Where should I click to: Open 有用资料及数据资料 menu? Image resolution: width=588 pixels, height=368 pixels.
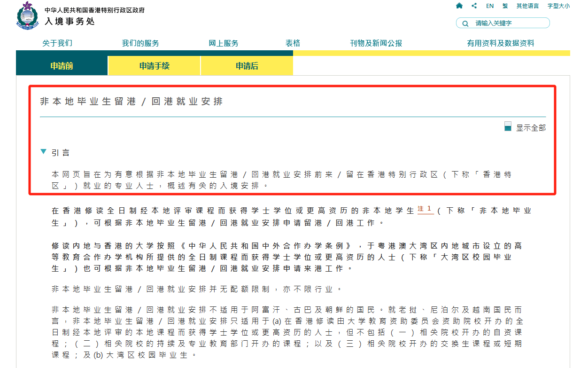(x=500, y=43)
